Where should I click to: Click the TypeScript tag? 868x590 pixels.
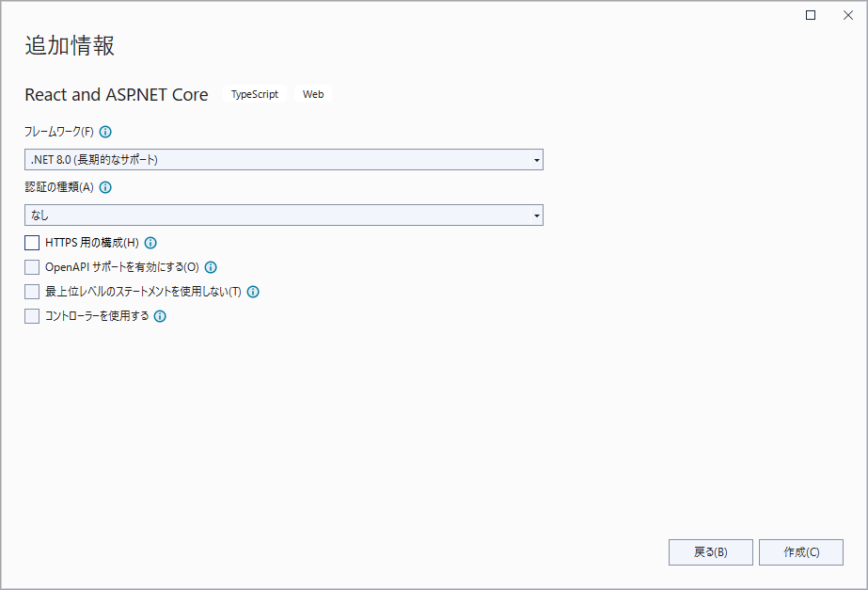point(255,94)
